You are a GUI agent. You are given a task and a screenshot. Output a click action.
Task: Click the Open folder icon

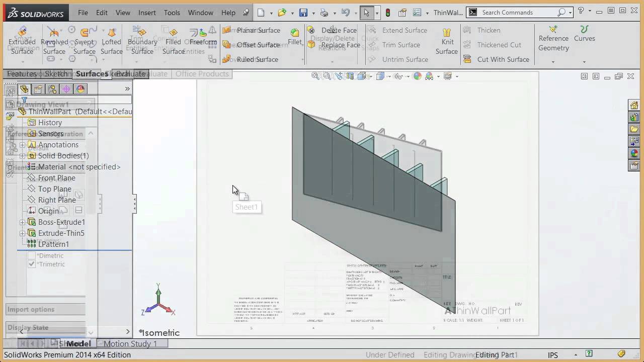coord(282,13)
